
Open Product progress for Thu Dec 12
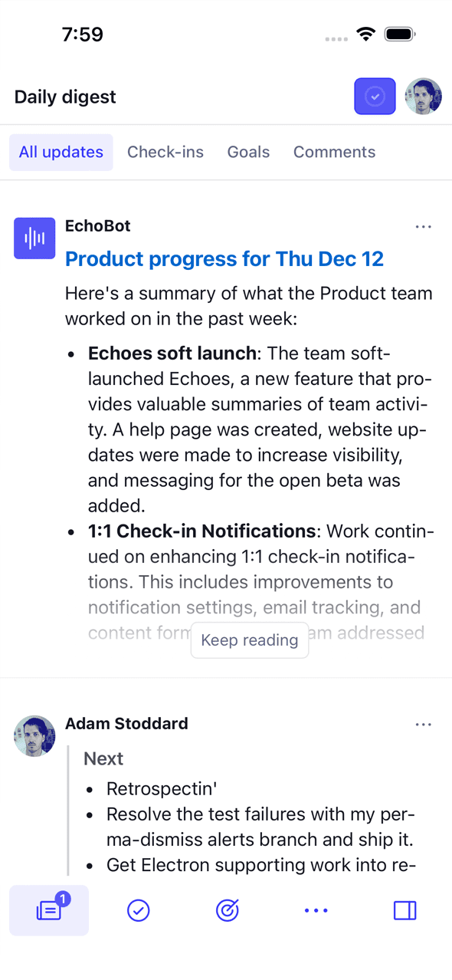224,259
